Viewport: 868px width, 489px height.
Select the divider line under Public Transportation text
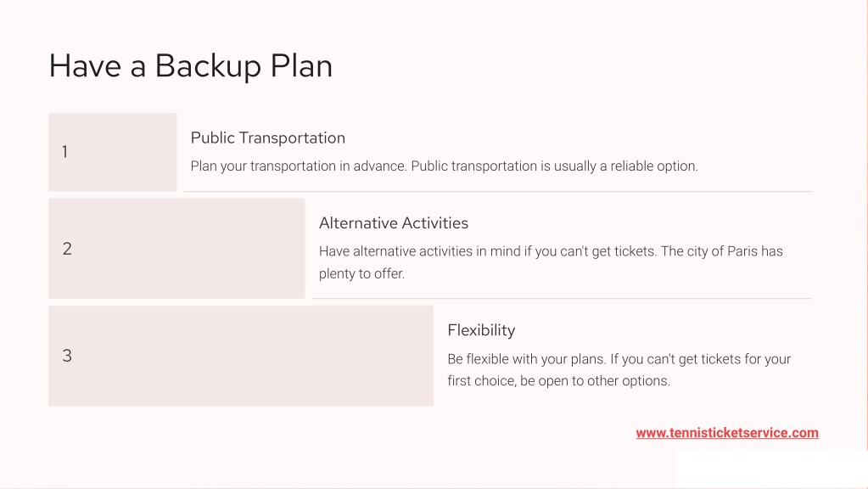coord(498,192)
